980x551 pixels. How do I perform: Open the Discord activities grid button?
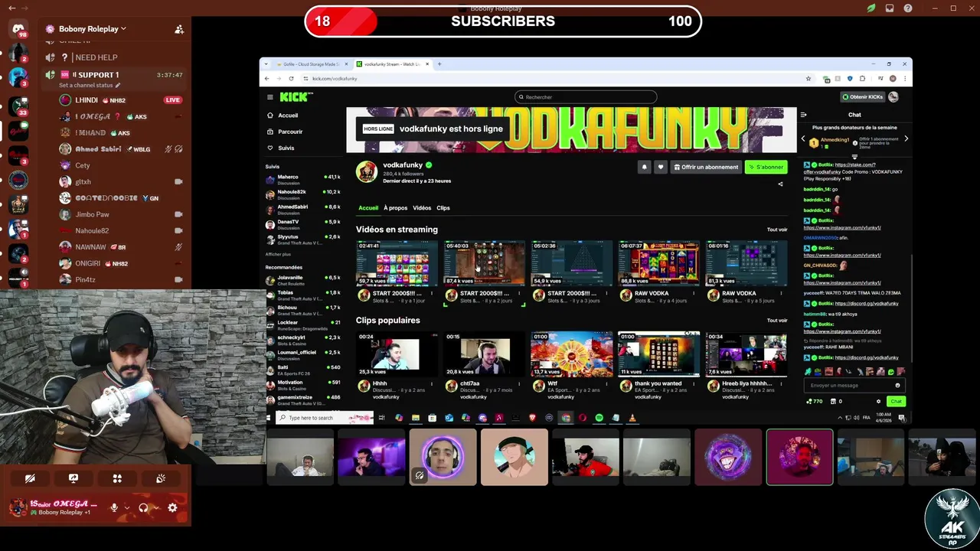pyautogui.click(x=117, y=478)
